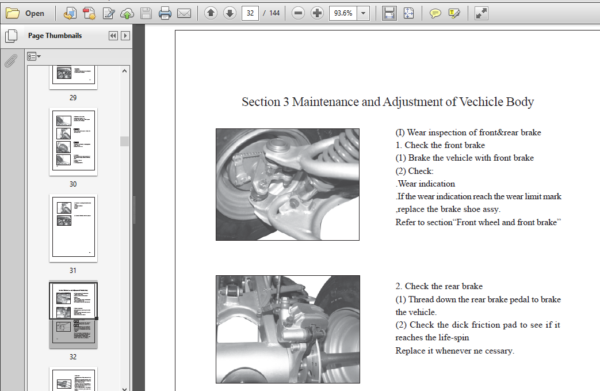Toggle the attachments paperclip panel
This screenshot has height=391, width=600.
pyautogui.click(x=11, y=60)
